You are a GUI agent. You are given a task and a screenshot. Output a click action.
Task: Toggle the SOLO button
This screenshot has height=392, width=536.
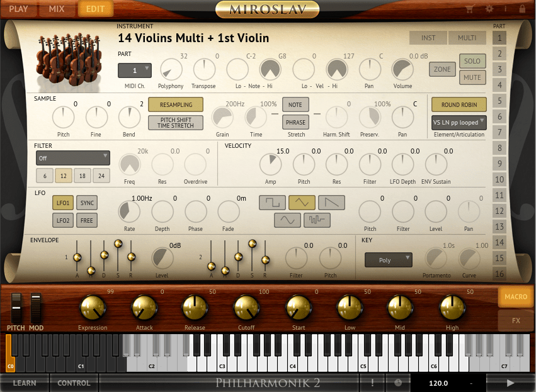coord(472,61)
